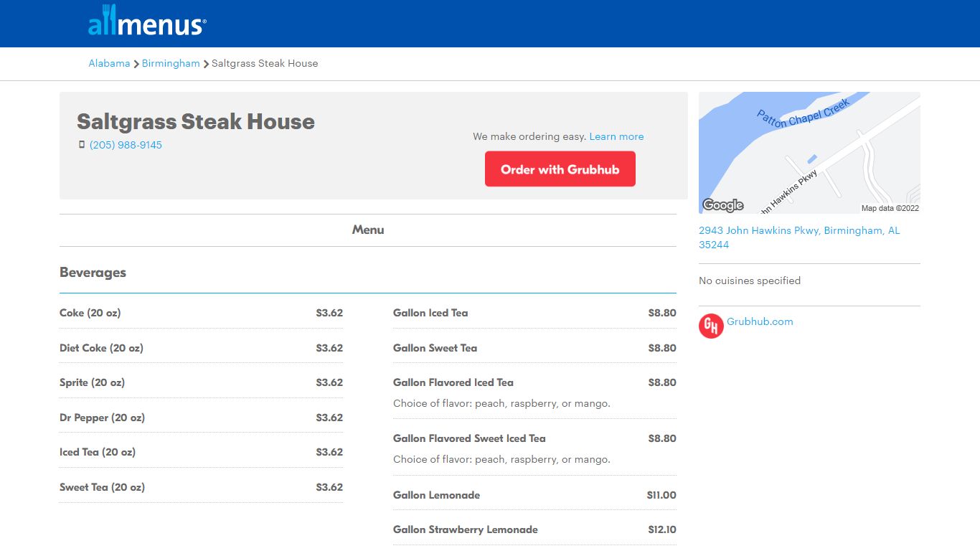The image size is (980, 551).
Task: Click Order with Grubhub button
Action: [560, 169]
